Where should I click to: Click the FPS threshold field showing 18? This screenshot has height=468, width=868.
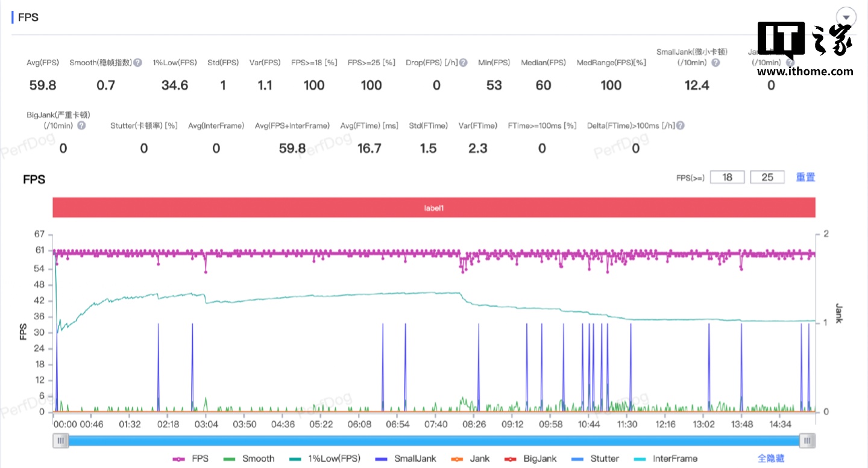pos(727,177)
